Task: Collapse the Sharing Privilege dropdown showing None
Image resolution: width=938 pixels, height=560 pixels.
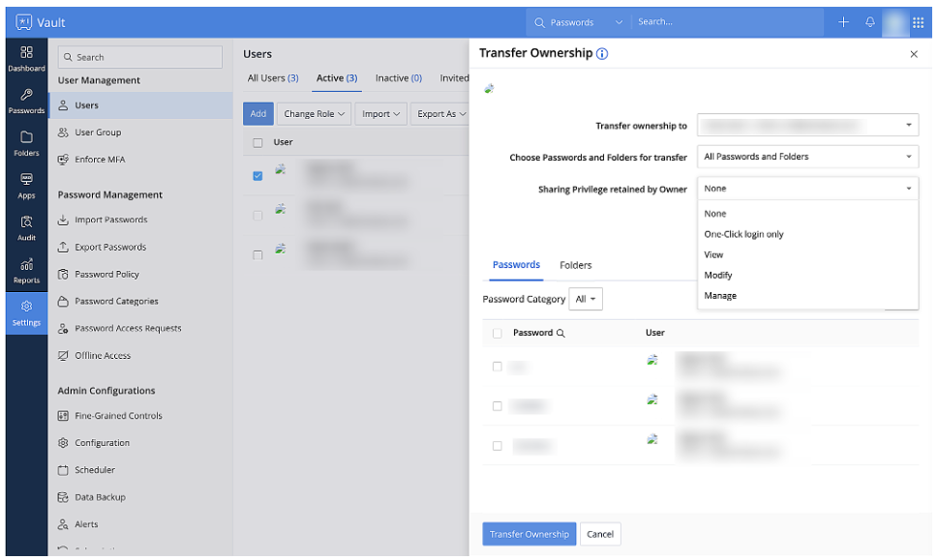Action: (807, 189)
